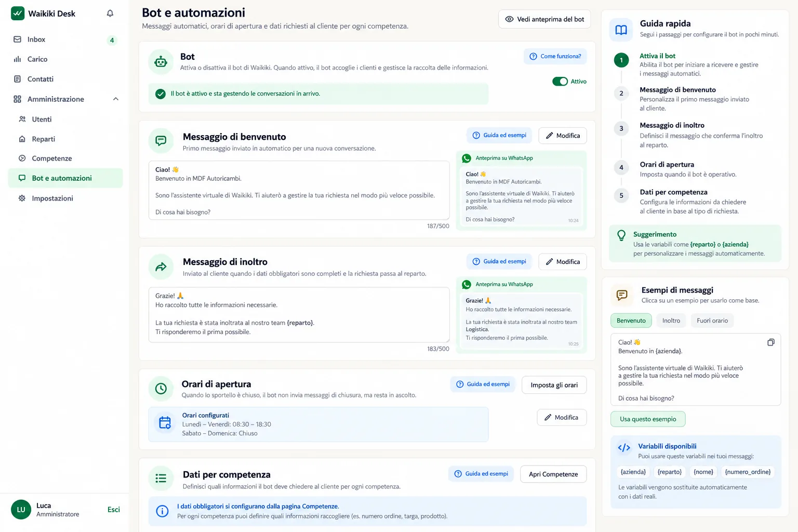
Task: Click Imposta gli orari button
Action: 554,385
